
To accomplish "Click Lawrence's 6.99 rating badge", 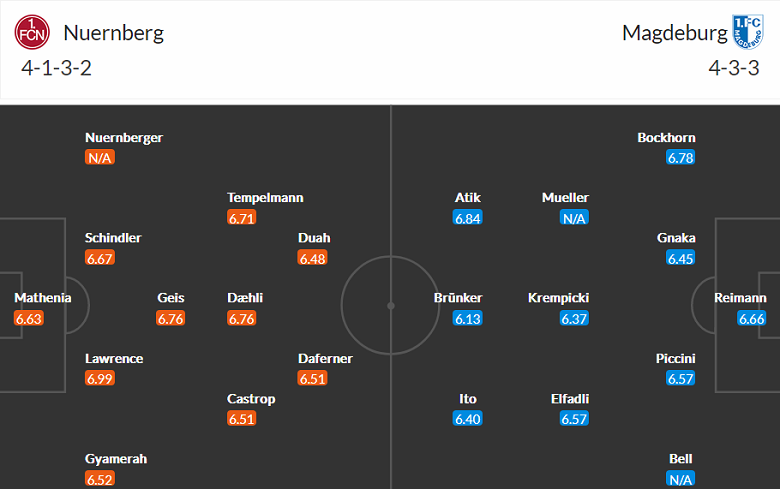I will (100, 379).
